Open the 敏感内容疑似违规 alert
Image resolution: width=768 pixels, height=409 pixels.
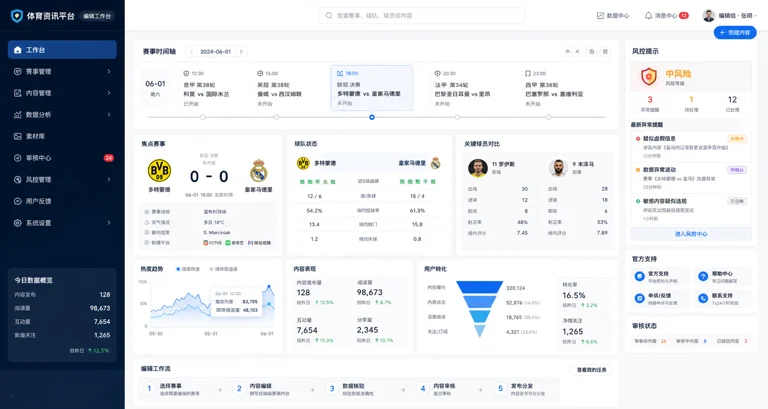(x=691, y=209)
